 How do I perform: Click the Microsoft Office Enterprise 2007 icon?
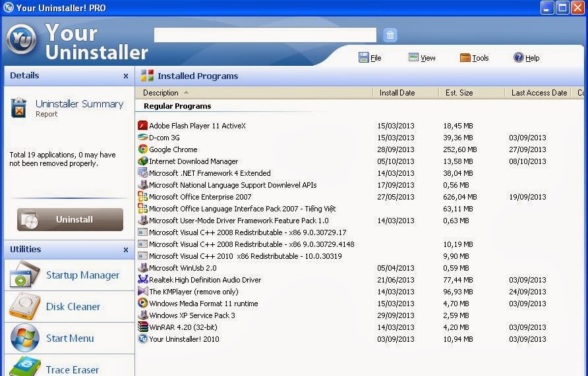[x=142, y=197]
